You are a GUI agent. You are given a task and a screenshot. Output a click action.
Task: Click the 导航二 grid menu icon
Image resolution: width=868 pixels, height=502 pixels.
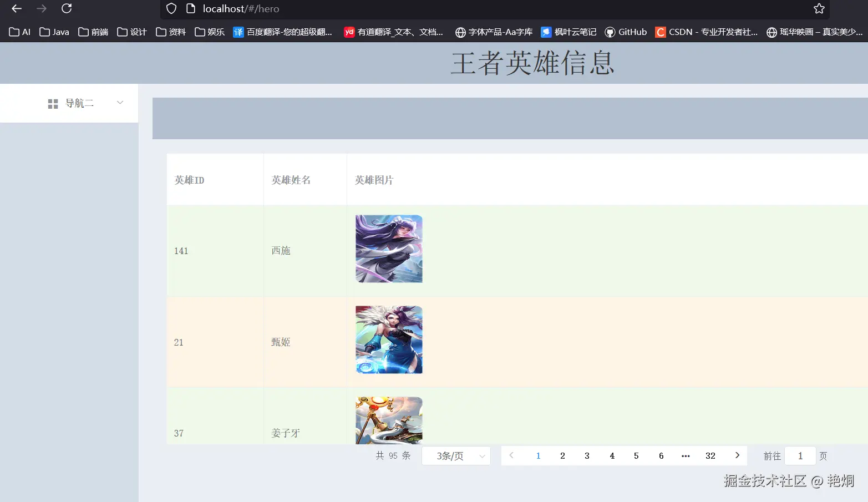(53, 104)
